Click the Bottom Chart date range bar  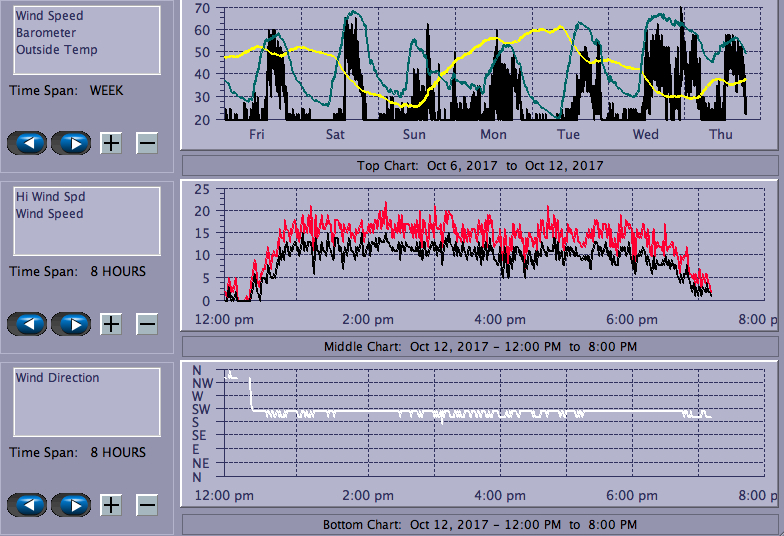[479, 525]
